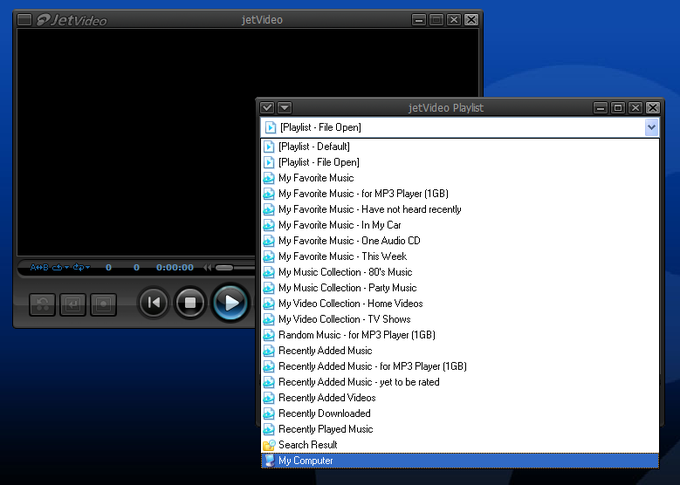Pick Recently Added Music - yet to be rated

460,382
